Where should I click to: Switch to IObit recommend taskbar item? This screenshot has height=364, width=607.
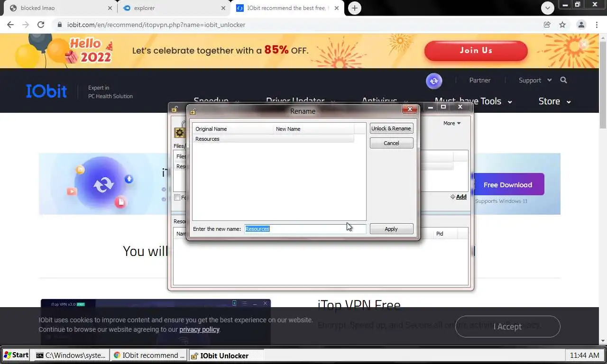click(x=149, y=355)
